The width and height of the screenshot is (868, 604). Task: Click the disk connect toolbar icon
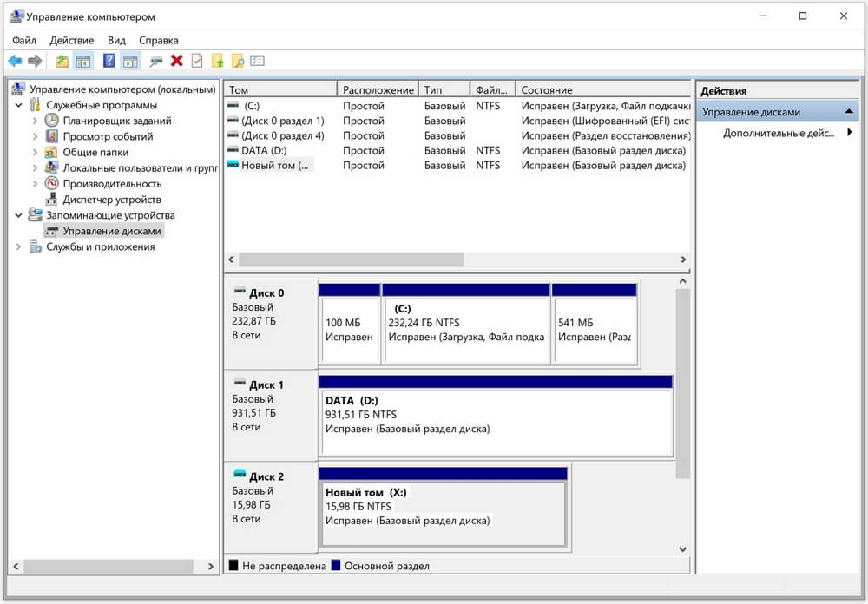tap(155, 61)
